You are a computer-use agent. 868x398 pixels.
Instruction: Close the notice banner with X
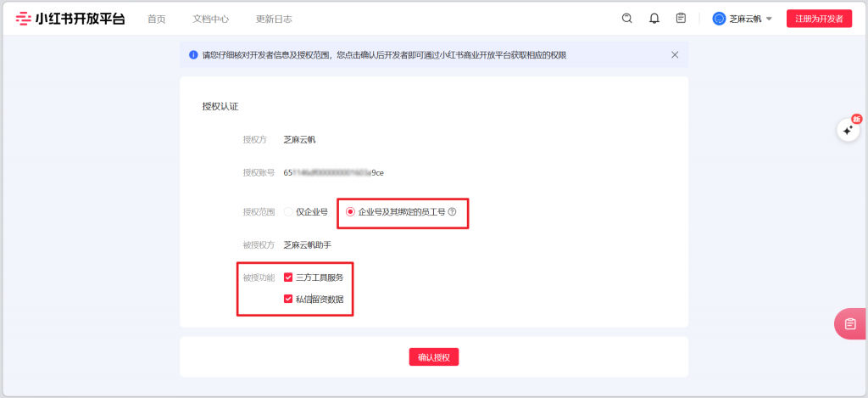675,54
